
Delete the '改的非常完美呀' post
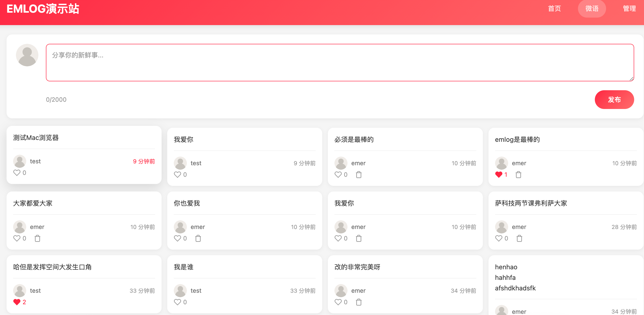point(359,302)
